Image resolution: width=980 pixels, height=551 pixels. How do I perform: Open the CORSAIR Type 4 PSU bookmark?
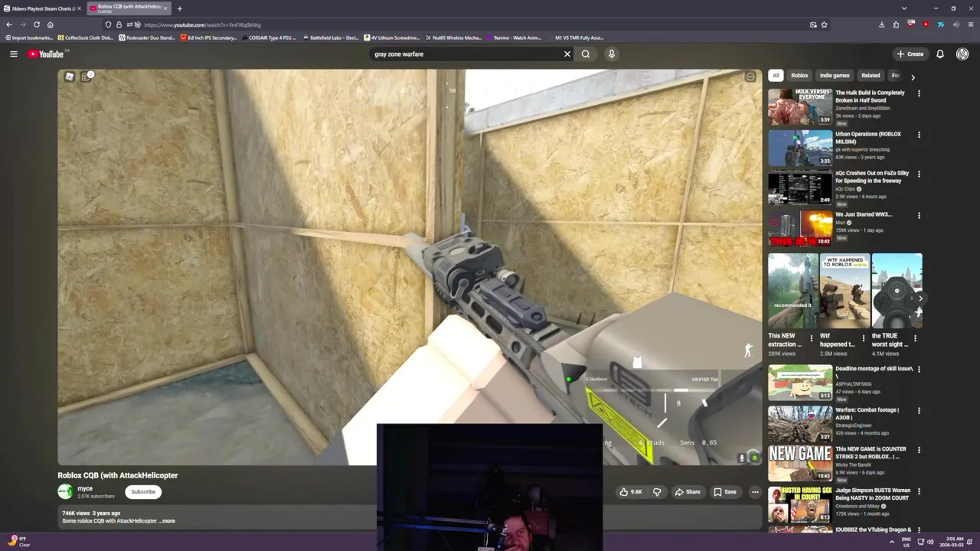point(269,37)
